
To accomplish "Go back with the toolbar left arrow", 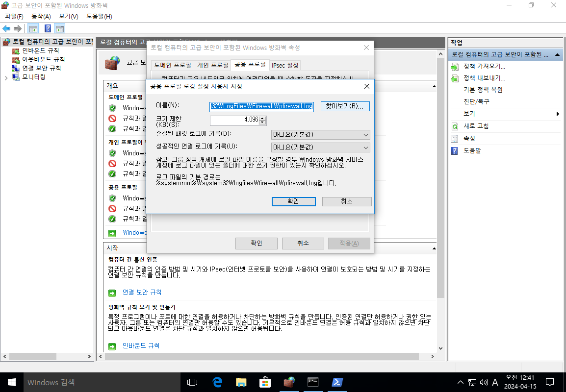I will coord(6,28).
